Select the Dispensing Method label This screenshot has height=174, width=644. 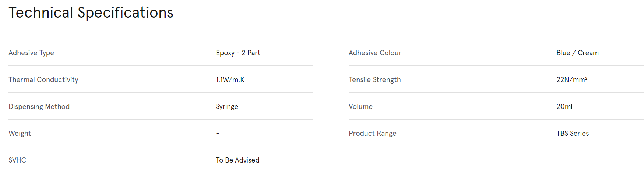39,106
